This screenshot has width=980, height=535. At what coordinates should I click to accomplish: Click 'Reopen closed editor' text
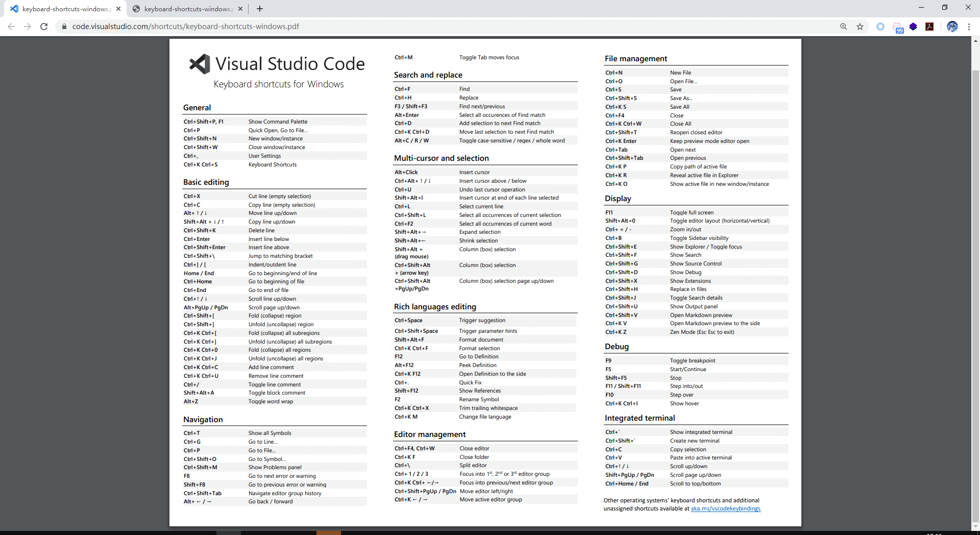pos(696,132)
